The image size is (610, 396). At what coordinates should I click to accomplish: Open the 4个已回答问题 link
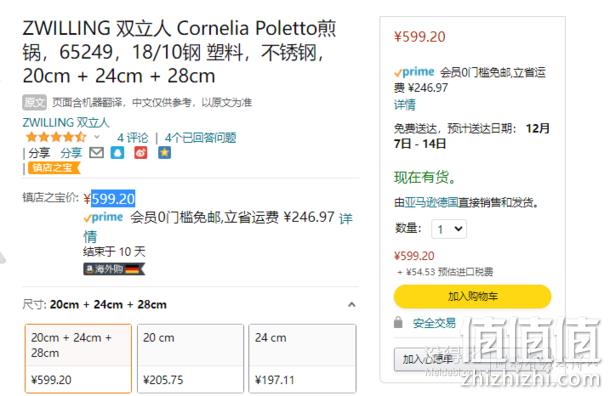[x=200, y=138]
